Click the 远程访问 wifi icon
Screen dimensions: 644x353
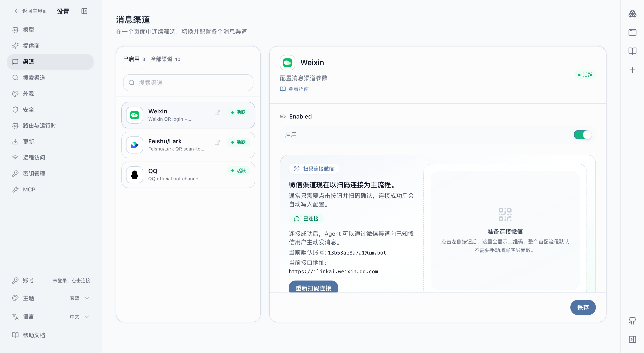click(x=15, y=158)
